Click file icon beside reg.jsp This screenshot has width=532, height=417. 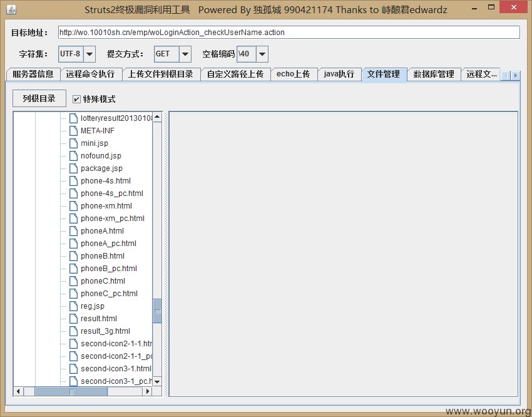73,306
